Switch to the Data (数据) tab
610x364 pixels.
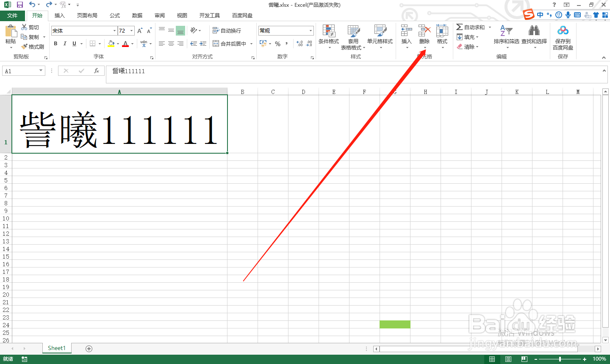[137, 15]
